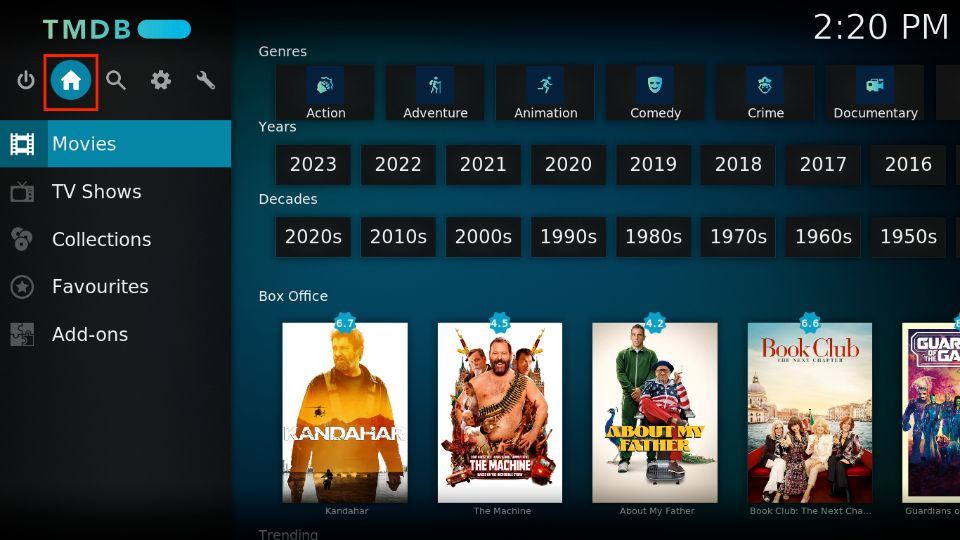Screen dimensions: 960x540
Task: Browse movies from 2021
Action: click(484, 165)
